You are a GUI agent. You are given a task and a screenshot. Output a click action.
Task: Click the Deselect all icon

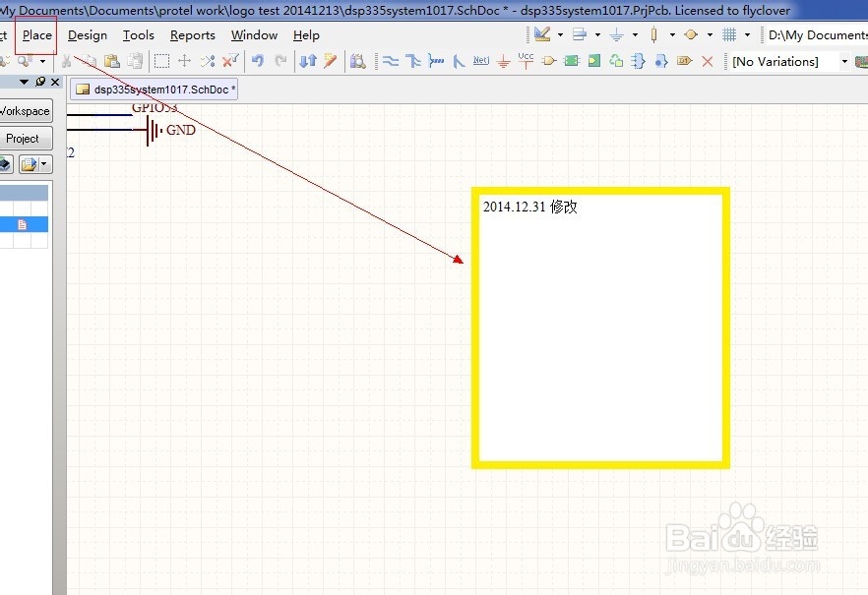(x=208, y=61)
